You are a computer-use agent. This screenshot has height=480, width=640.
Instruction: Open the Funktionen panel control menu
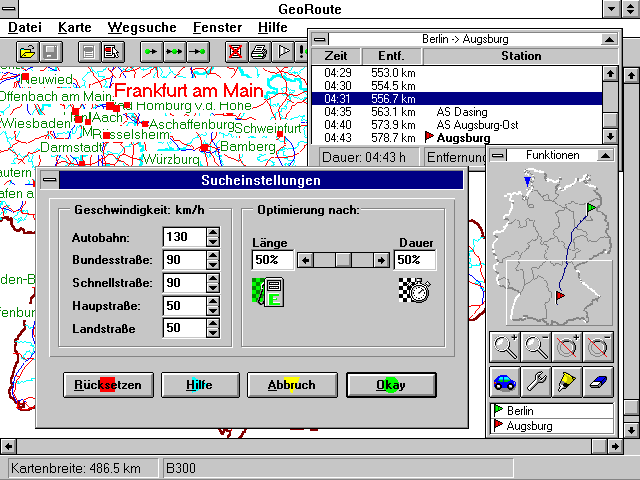[499, 155]
